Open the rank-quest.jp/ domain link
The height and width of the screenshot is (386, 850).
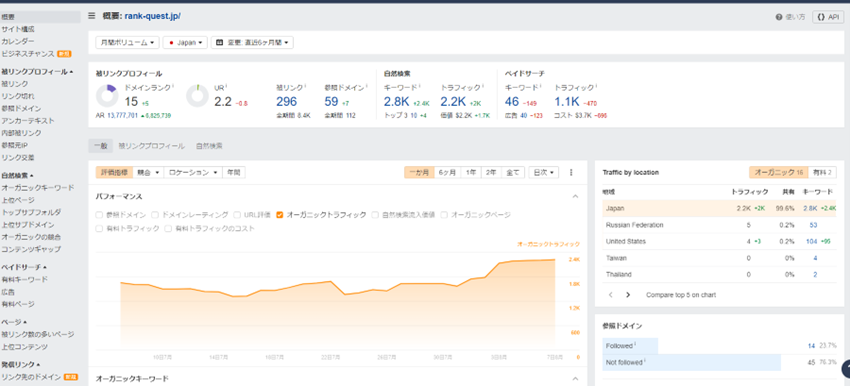(x=152, y=16)
